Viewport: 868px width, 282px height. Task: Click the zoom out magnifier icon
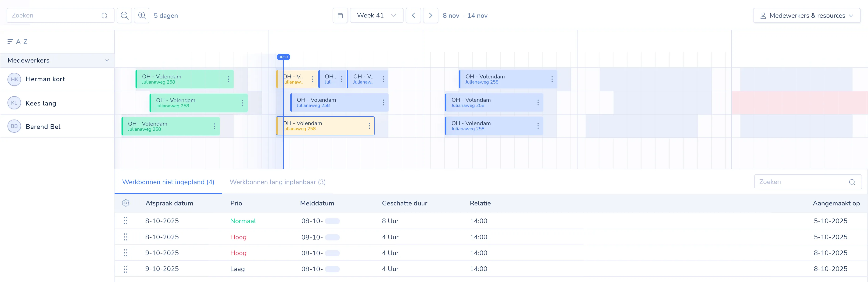pyautogui.click(x=124, y=15)
